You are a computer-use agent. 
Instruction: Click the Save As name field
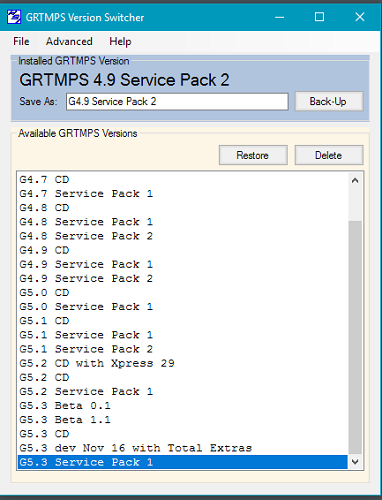(177, 101)
